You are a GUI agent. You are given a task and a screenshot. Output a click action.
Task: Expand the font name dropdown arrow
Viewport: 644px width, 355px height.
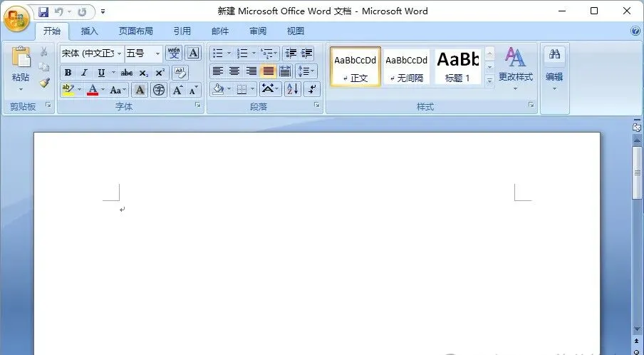[119, 53]
